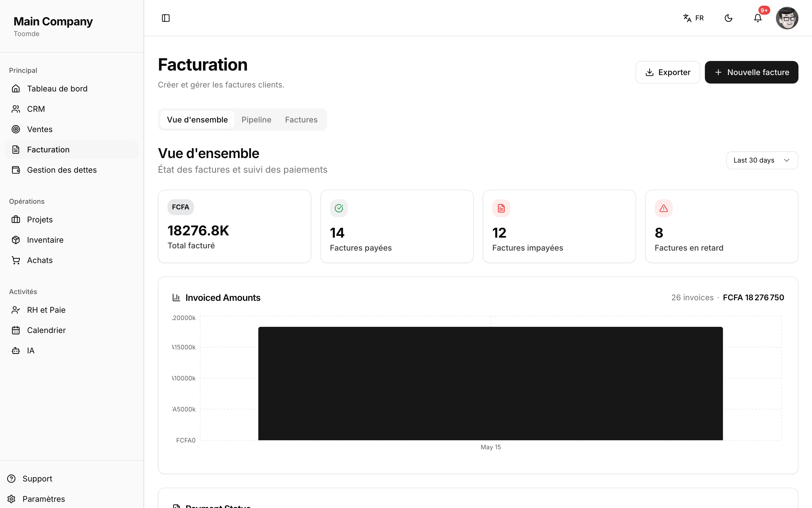This screenshot has height=508, width=812.
Task: Click the May 15 invoiced amount bar
Action: click(x=491, y=383)
